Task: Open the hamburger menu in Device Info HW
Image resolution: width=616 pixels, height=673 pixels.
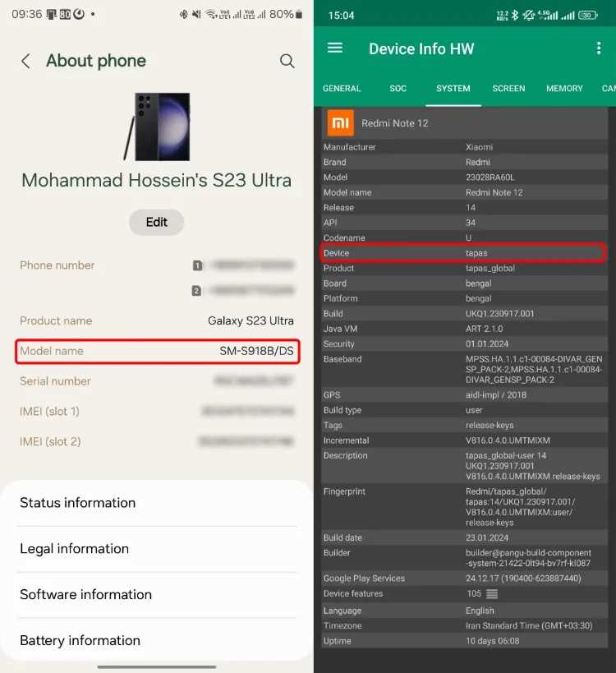Action: 335,48
